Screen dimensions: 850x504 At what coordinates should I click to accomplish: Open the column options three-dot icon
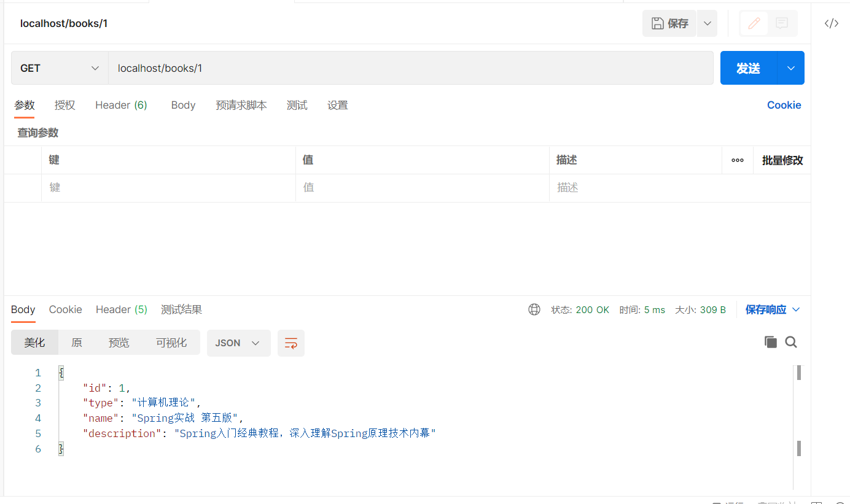738,160
